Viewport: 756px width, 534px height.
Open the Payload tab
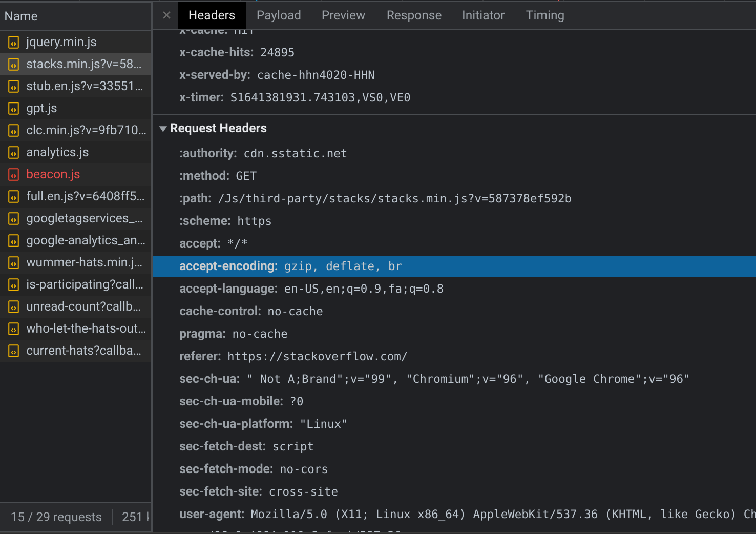coord(279,15)
